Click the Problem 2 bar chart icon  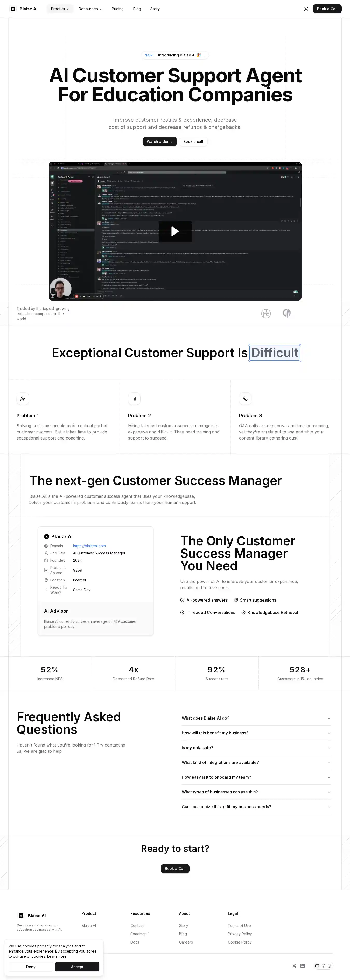[x=134, y=399]
